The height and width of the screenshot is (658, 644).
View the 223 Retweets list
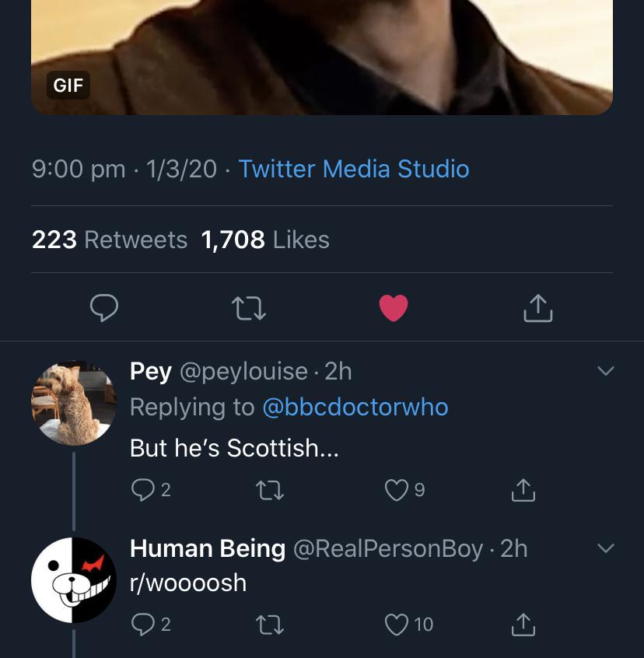110,240
